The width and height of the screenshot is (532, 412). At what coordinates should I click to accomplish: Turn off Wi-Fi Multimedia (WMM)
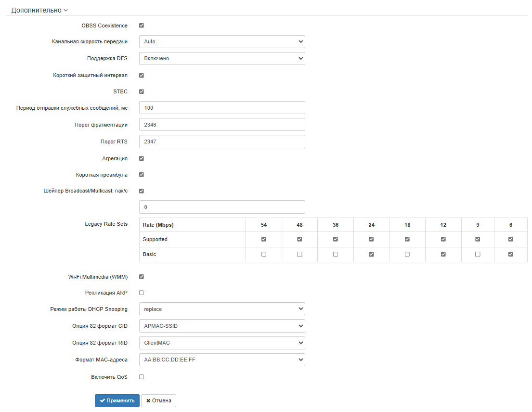click(142, 277)
